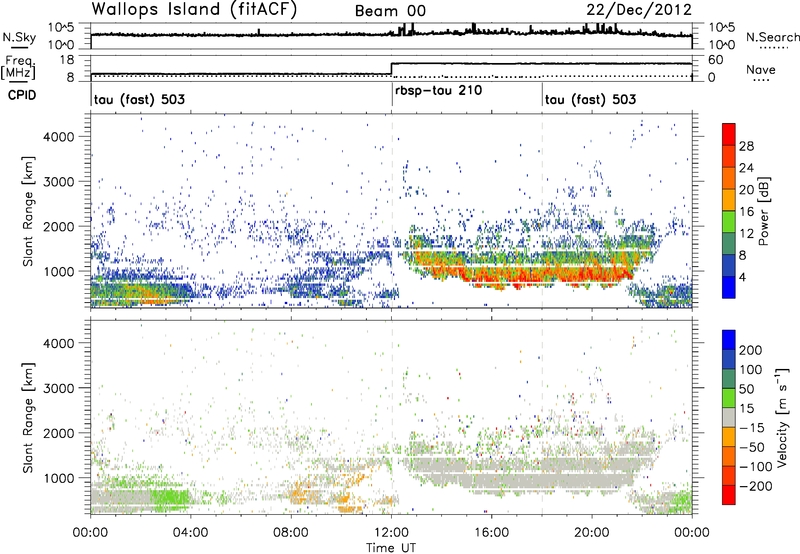Image resolution: width=800 pixels, height=554 pixels.
Task: Click the gray band of the Velocity colorbar
Action: pos(729,417)
